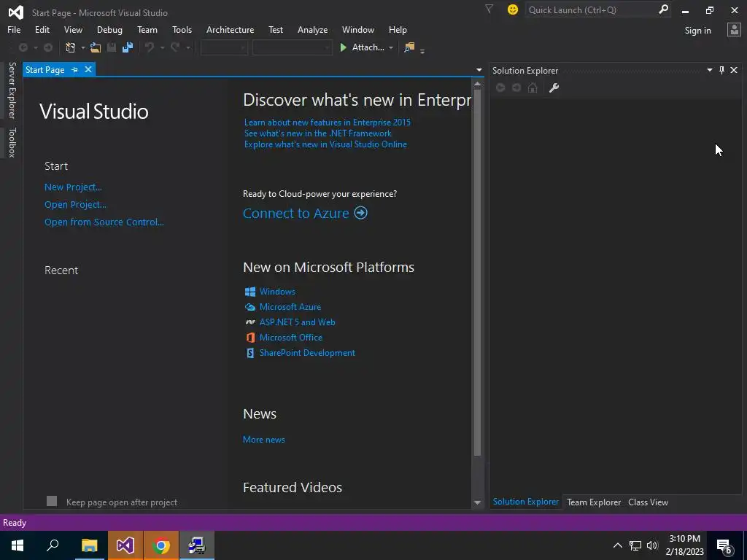Screen dimensions: 747x560
Task: Pin the Solution Explorer with Auto Hide icon
Action: [721, 71]
